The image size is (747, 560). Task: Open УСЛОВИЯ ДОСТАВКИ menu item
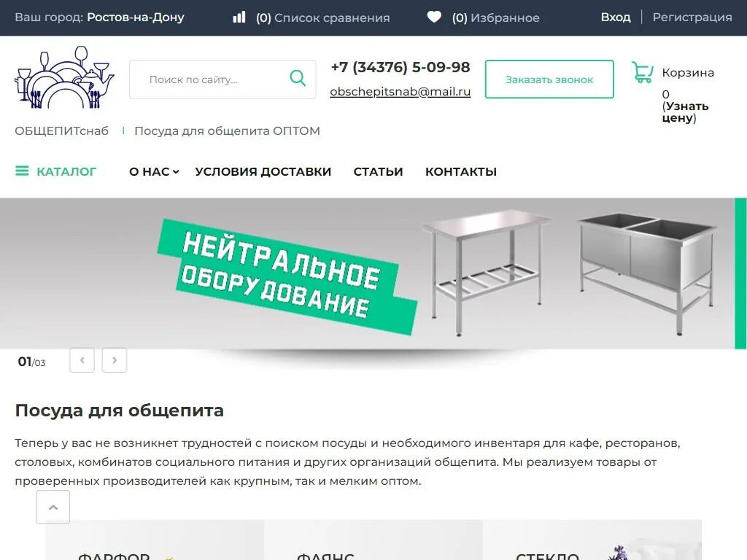pos(263,171)
